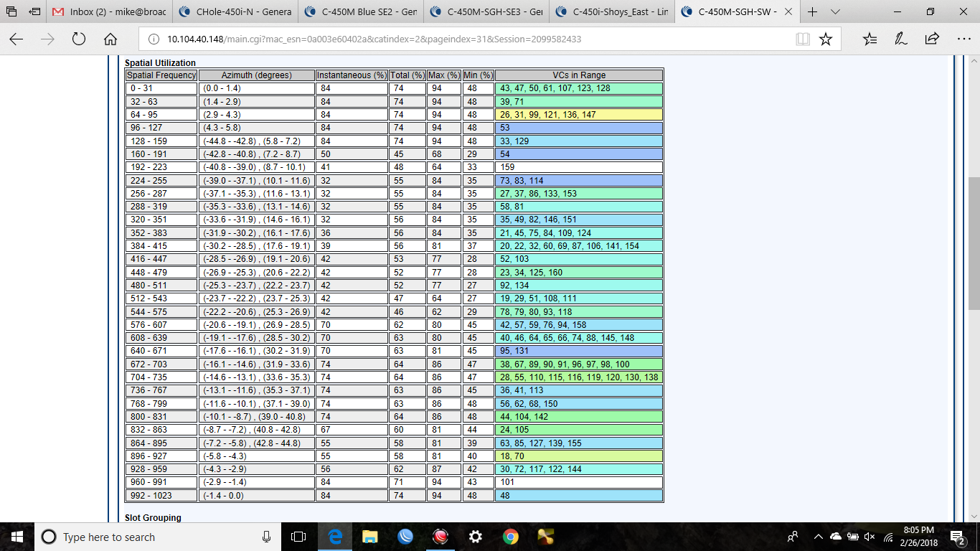The height and width of the screenshot is (551, 980).
Task: Add this page to favorites with the star
Action: point(826,39)
